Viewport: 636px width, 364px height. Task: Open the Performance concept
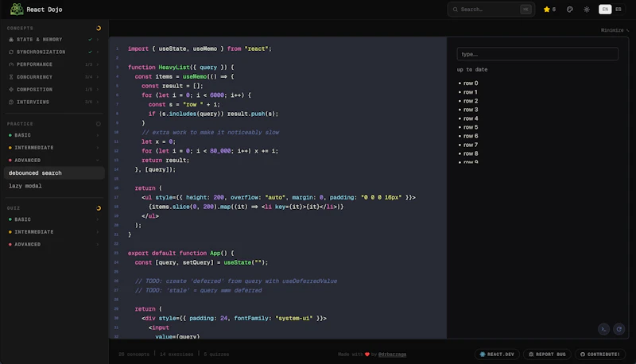click(x=53, y=64)
